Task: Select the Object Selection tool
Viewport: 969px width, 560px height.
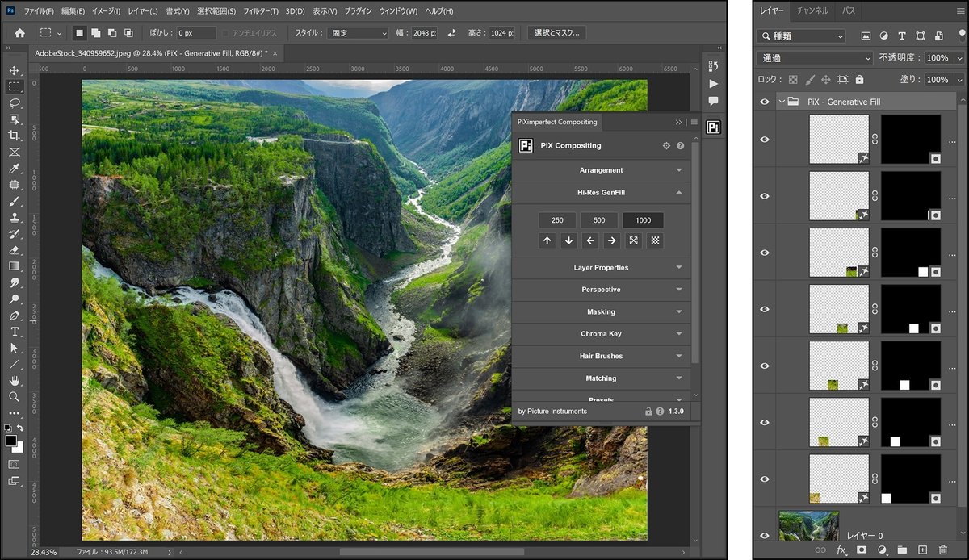Action: coord(15,119)
